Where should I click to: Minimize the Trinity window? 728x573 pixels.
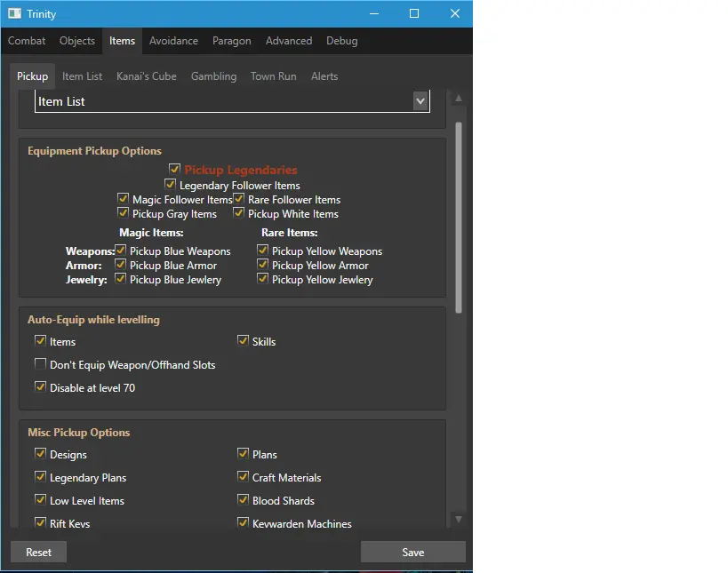coord(373,13)
